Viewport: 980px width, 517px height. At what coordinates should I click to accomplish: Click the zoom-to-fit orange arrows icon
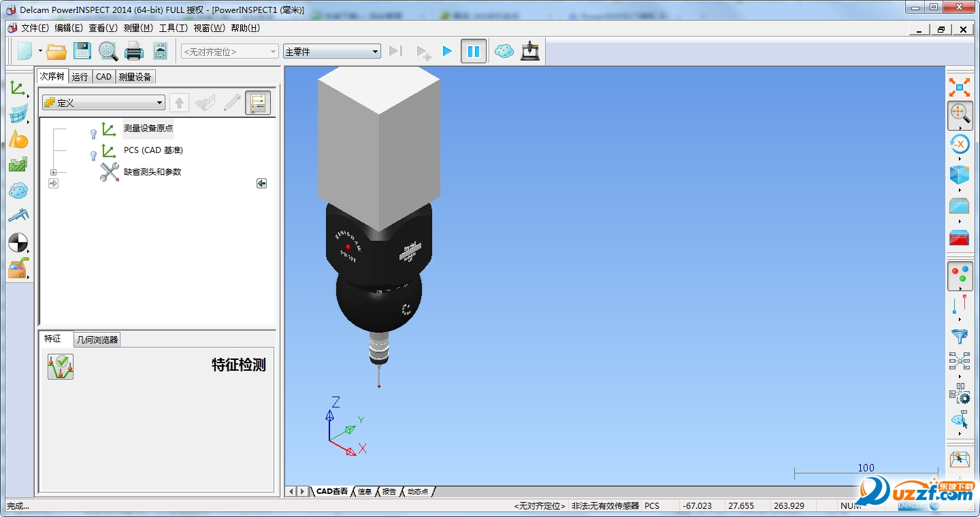coord(960,87)
